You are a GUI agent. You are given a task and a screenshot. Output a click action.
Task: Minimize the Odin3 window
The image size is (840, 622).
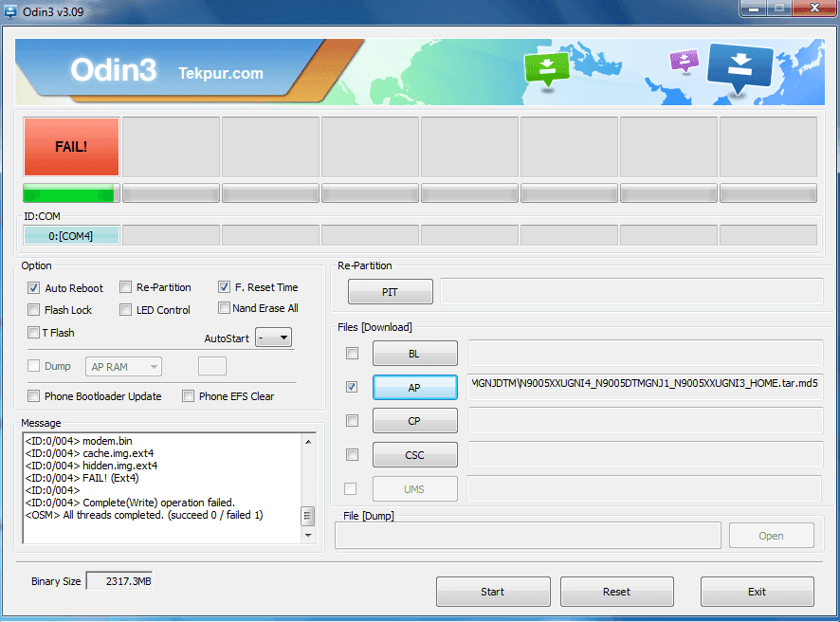(753, 8)
